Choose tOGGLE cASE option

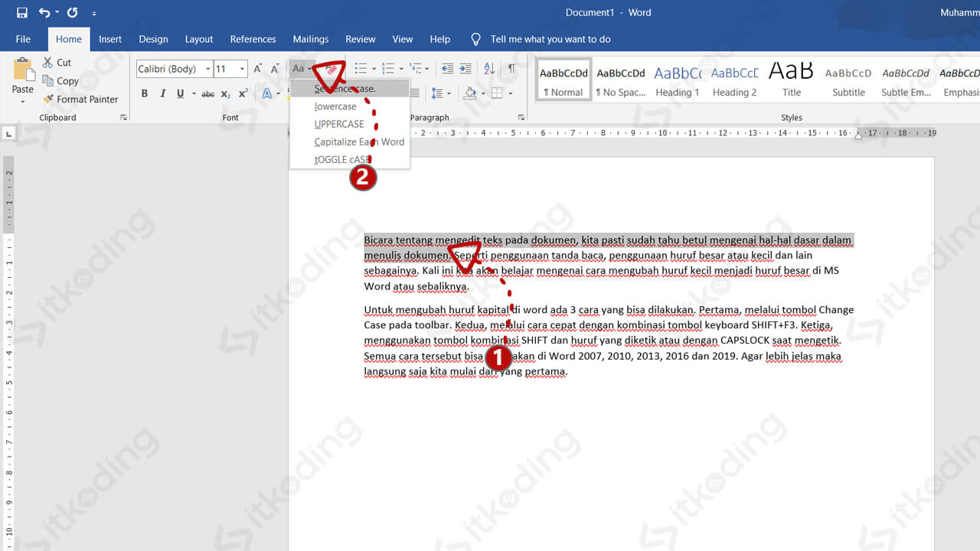(x=349, y=160)
